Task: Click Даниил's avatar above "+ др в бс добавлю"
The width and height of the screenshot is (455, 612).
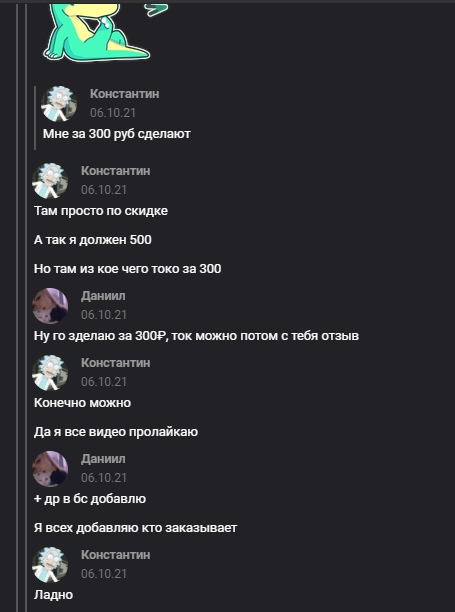Action: coord(50,469)
